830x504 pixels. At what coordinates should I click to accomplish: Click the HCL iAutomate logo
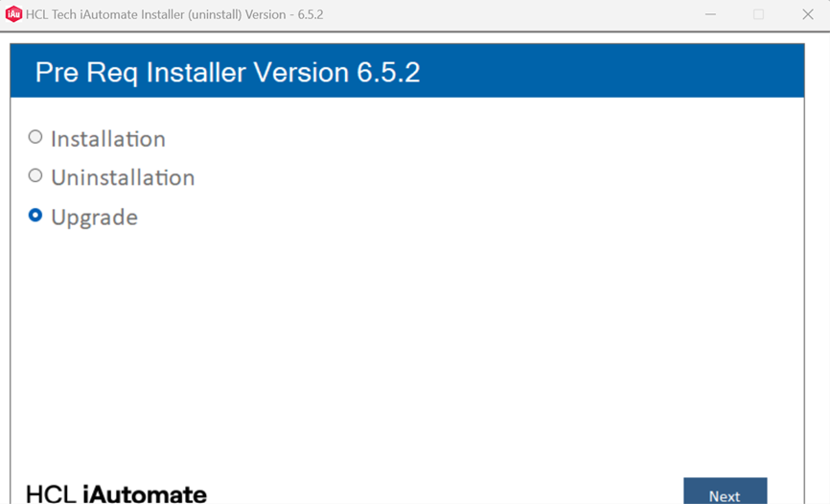point(116,493)
